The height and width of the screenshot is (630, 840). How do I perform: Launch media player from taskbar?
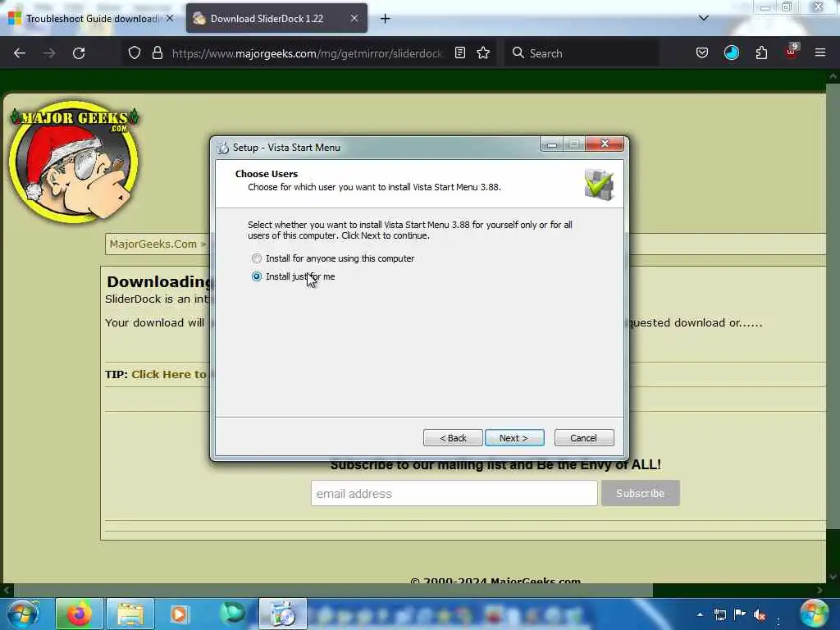pos(180,614)
